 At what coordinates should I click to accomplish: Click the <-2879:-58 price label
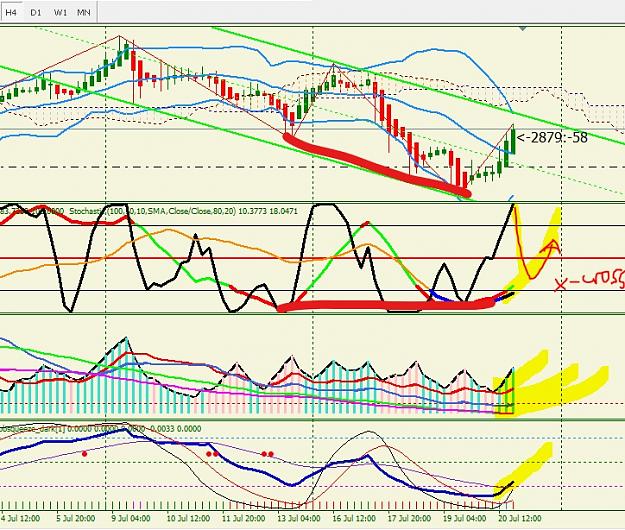pos(552,137)
